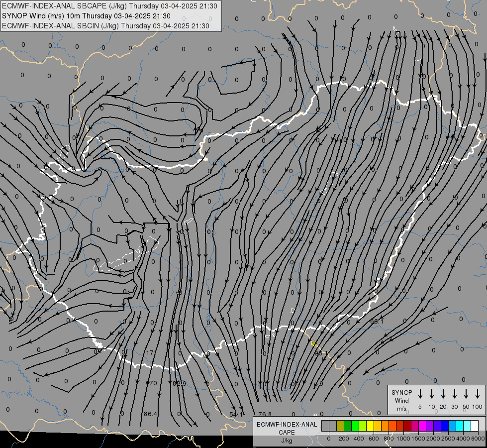Click the '70' value on the map
Image resolution: width=487 pixels, height=448 pixels.
153,383
